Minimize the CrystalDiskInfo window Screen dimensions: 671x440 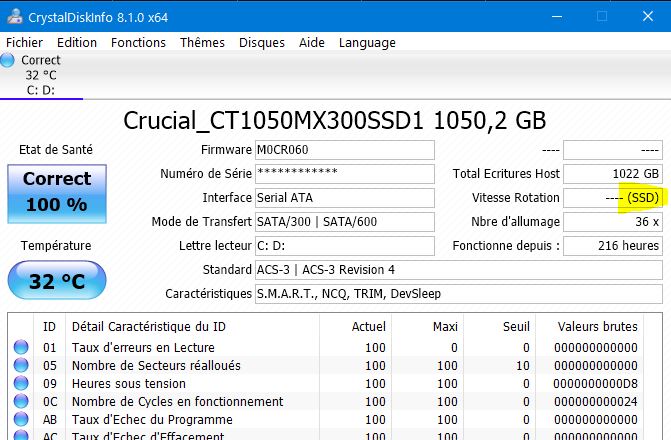click(557, 16)
